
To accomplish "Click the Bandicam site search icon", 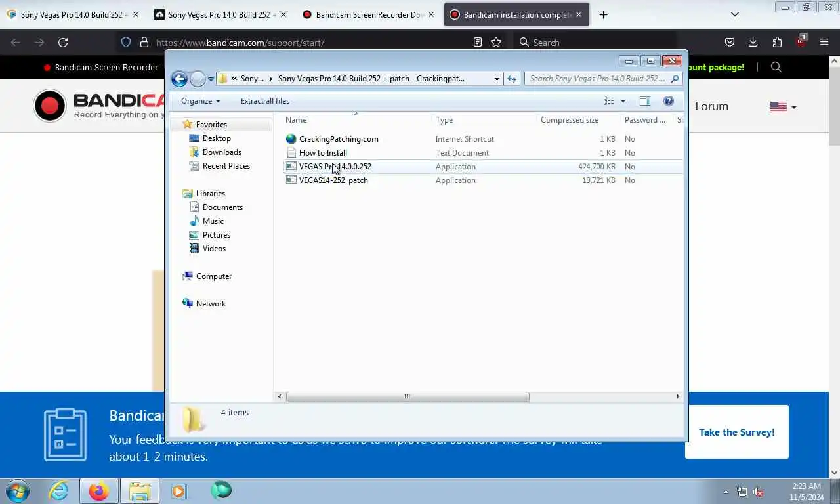I will (x=776, y=67).
